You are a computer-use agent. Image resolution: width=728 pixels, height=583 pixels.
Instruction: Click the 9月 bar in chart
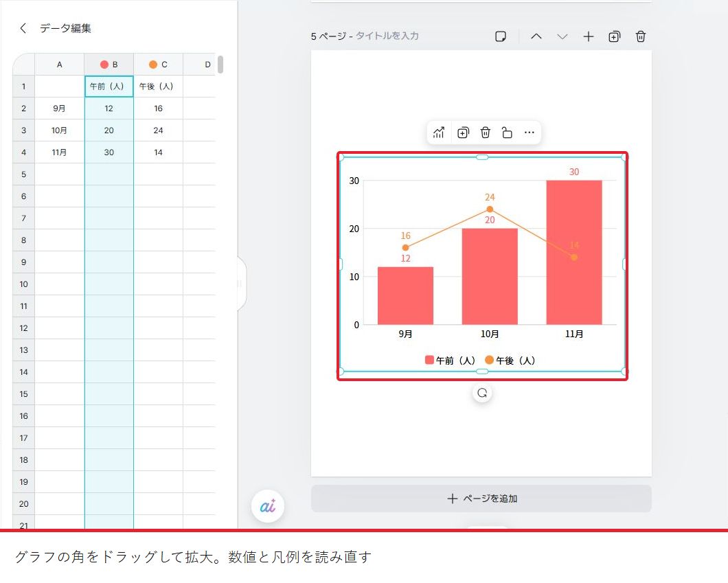click(x=405, y=296)
